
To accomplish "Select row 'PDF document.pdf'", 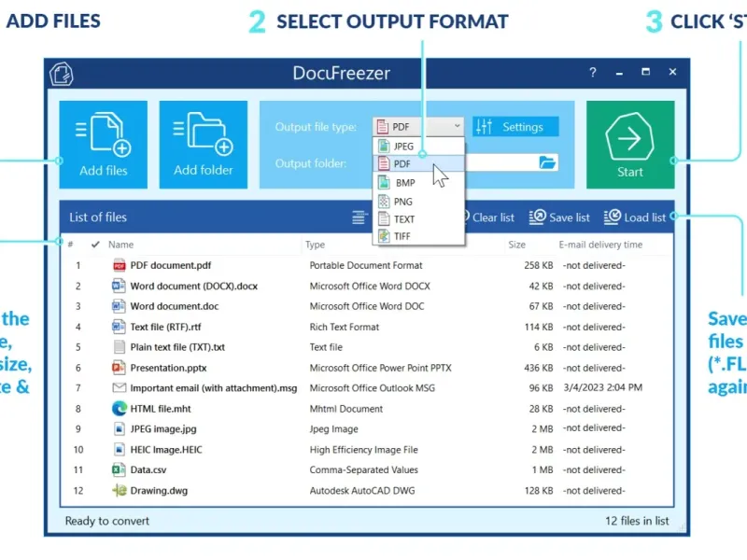I will click(x=367, y=265).
